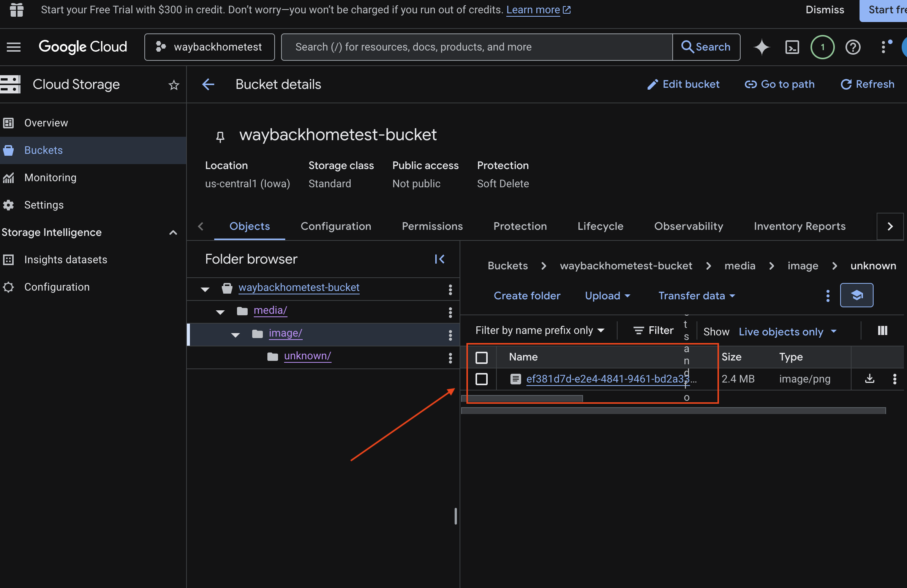Select all objects header checkbox

click(x=481, y=357)
